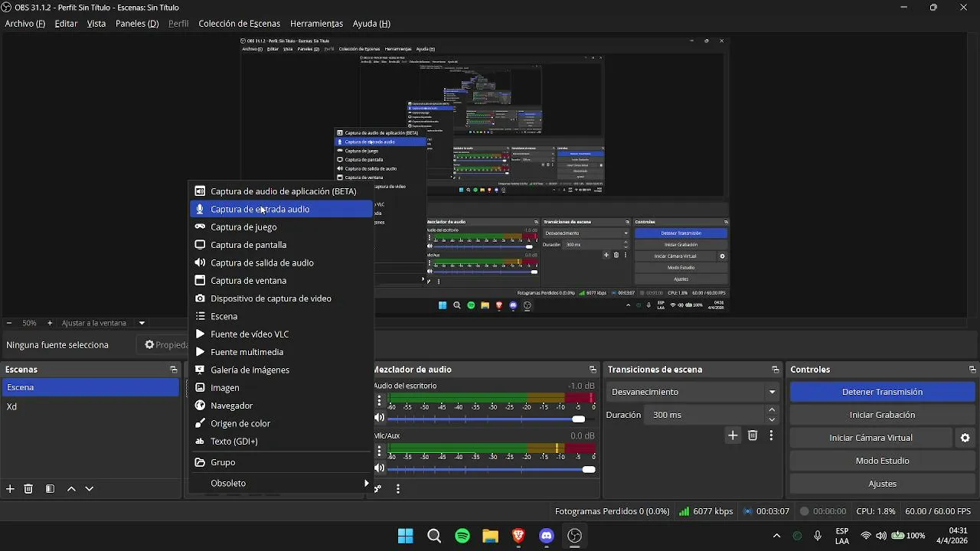Open Spotify from the taskbar

(462, 536)
